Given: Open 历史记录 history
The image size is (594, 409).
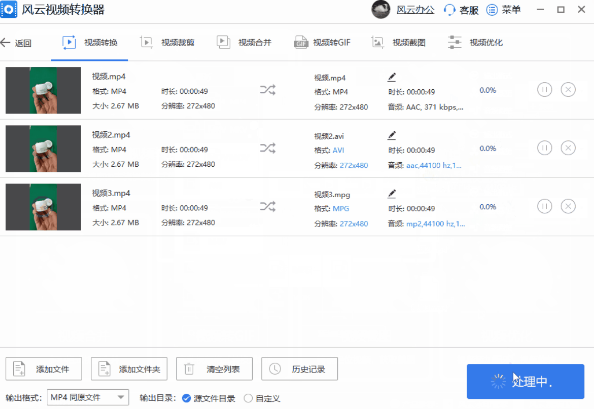Looking at the screenshot, I should click(299, 369).
